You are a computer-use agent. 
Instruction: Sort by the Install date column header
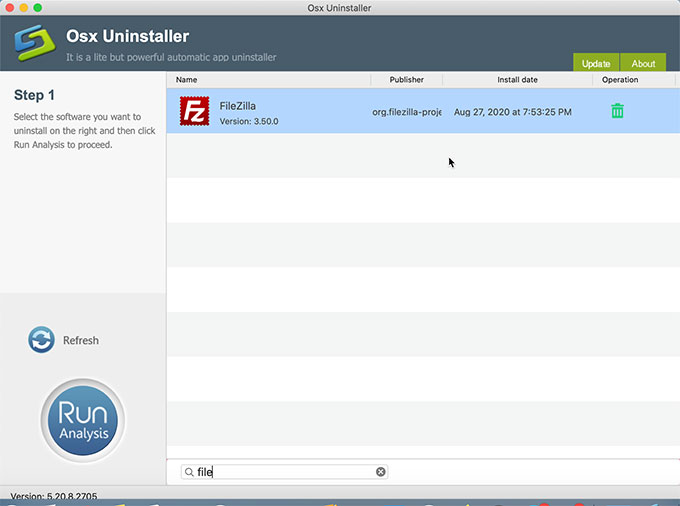tap(517, 80)
